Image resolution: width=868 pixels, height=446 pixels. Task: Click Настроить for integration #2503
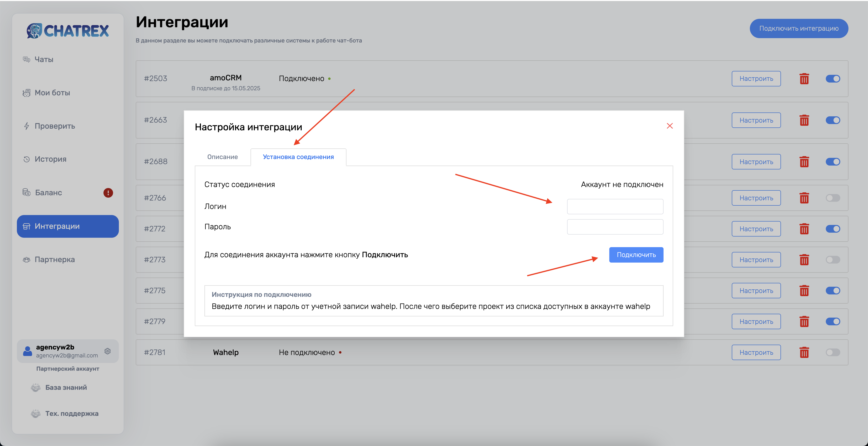coord(756,79)
